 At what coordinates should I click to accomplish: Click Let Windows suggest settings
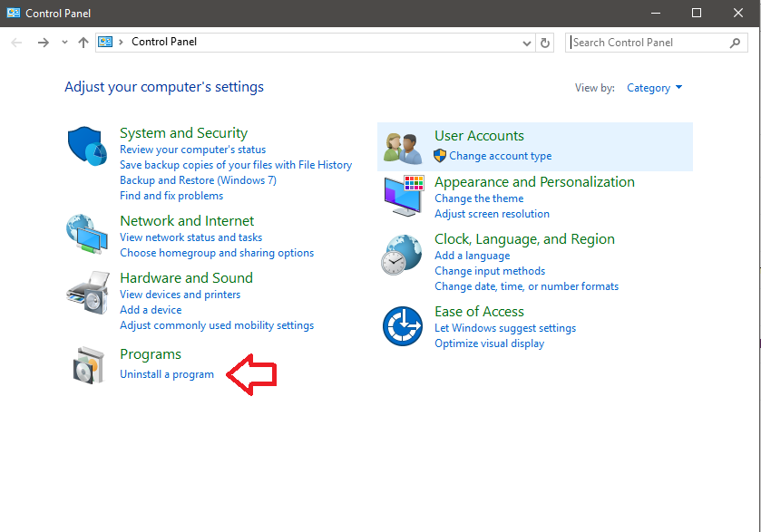click(x=504, y=328)
